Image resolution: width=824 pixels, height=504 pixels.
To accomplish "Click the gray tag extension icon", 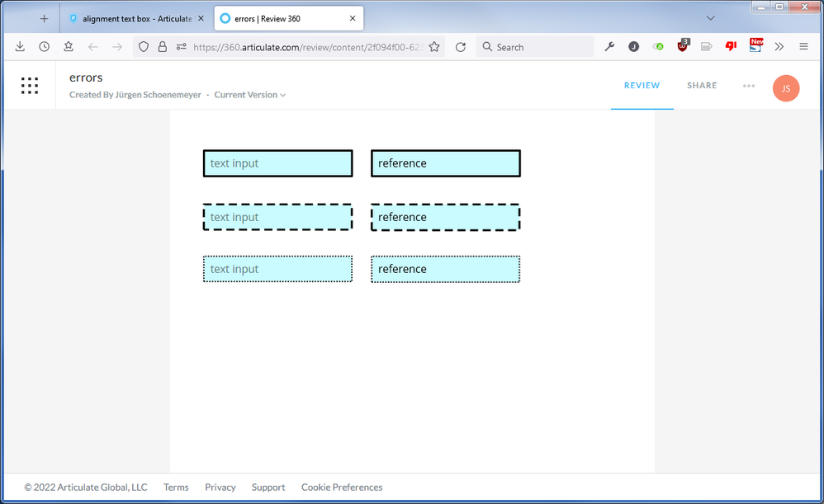I will point(706,47).
